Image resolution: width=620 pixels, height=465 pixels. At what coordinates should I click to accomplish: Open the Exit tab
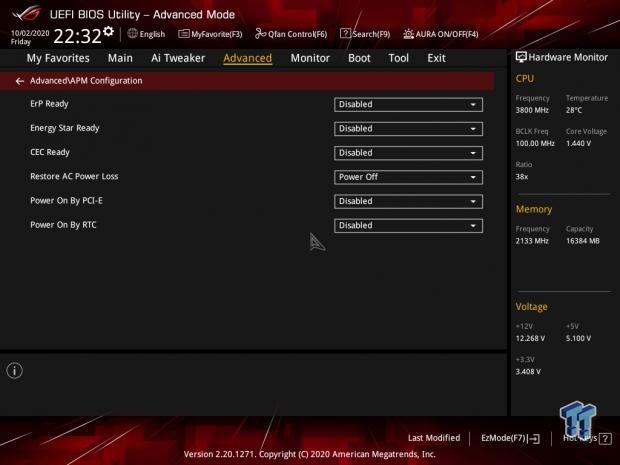tap(437, 58)
